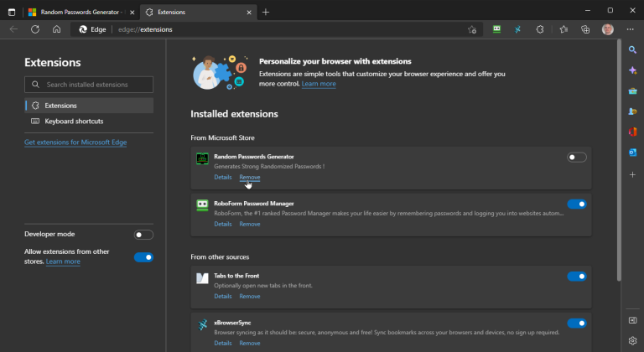Open Details for RoboForm Password Manager

pyautogui.click(x=223, y=224)
